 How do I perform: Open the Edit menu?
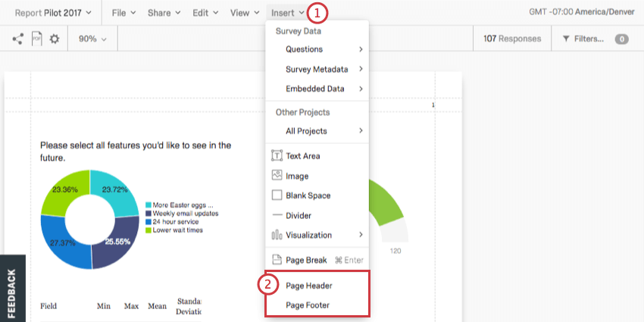coord(205,13)
